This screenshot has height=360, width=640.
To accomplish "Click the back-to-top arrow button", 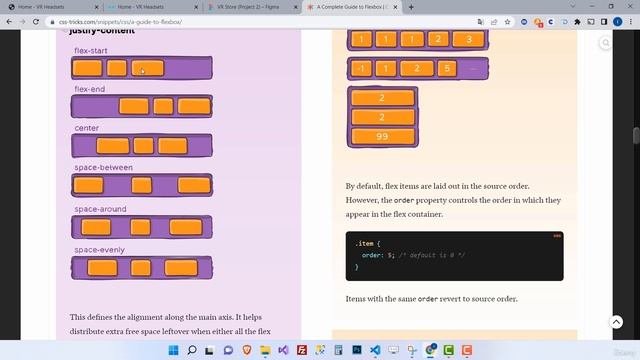I will point(616,322).
